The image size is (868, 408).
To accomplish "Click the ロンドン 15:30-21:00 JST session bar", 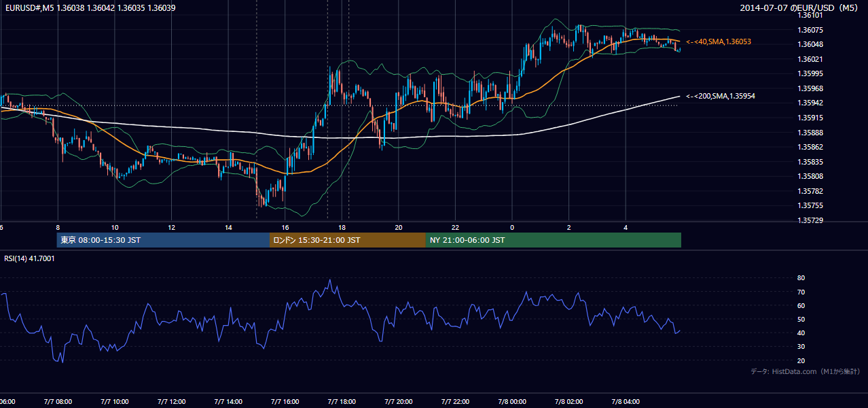I will (x=348, y=240).
